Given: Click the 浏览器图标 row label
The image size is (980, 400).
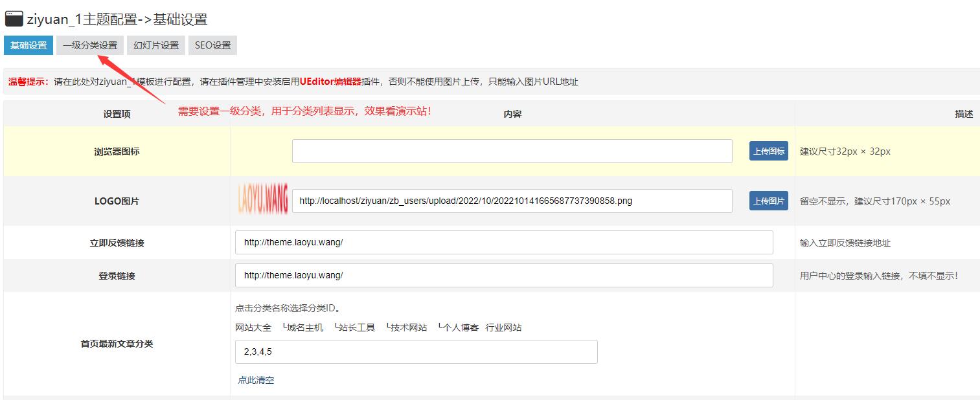Looking at the screenshot, I should tap(117, 152).
